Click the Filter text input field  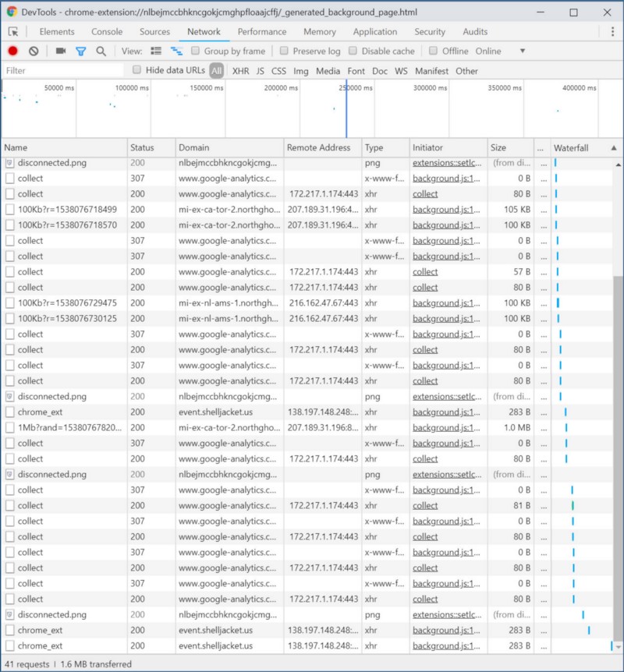[x=63, y=71]
